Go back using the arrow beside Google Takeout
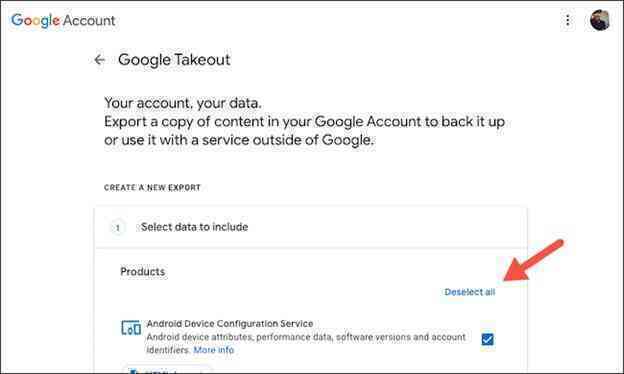 click(99, 60)
